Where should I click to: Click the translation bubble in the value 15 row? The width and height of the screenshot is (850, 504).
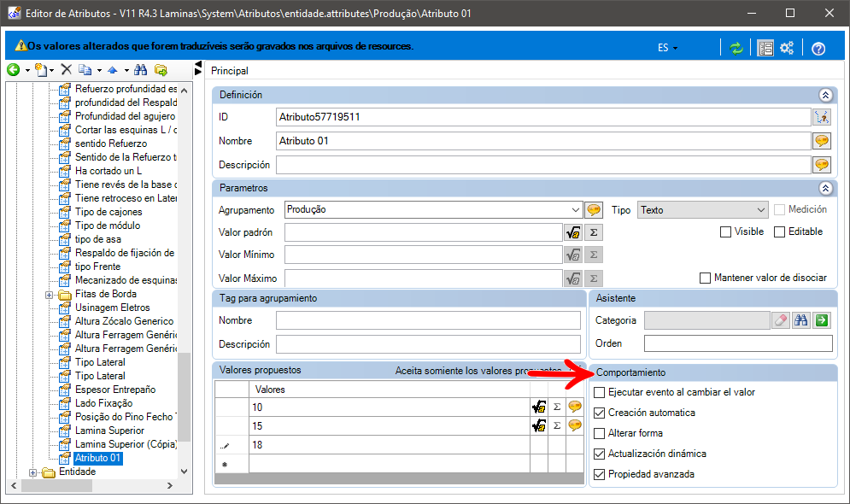[575, 425]
